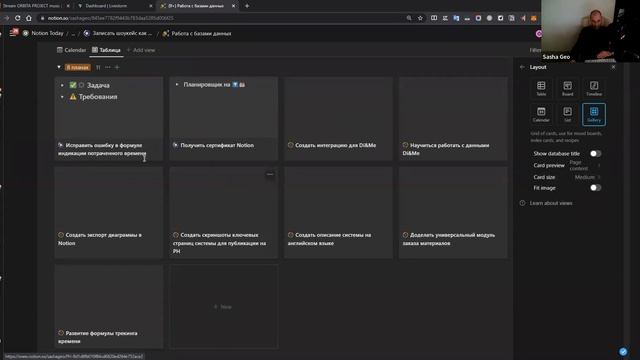
Task: Open the Исправить ошибку в формуле card
Action: 109,118
